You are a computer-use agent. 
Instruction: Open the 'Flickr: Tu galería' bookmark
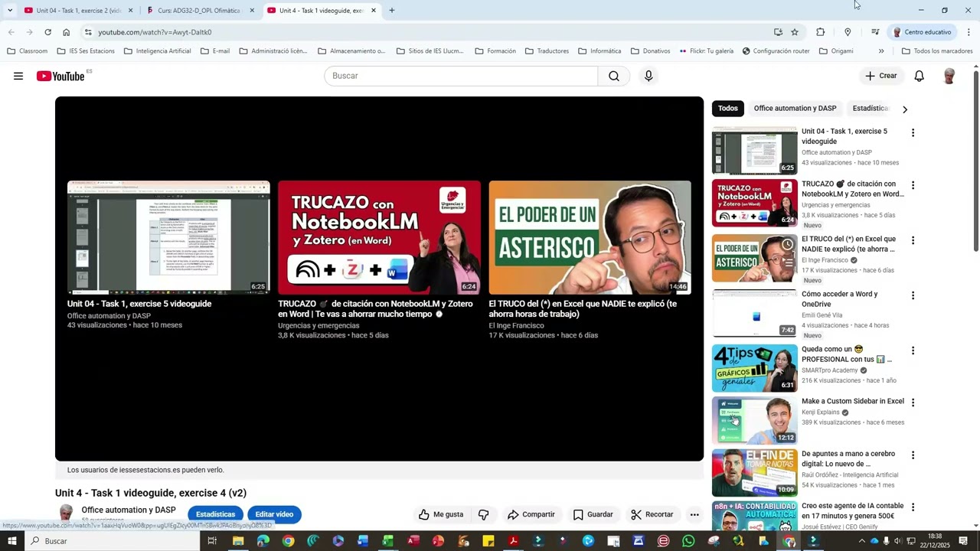point(706,51)
